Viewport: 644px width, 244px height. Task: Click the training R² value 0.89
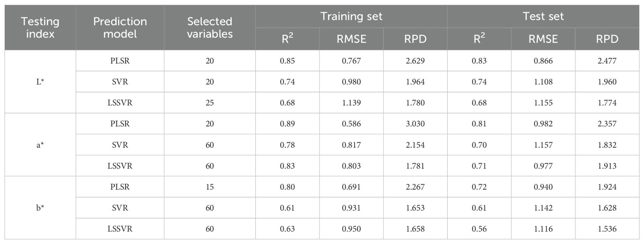[287, 124]
